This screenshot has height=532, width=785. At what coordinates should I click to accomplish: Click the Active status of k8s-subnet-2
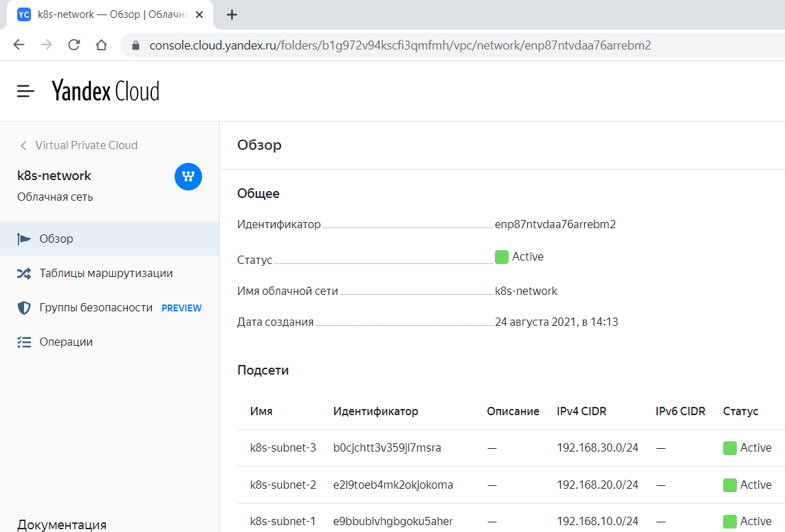tap(747, 485)
